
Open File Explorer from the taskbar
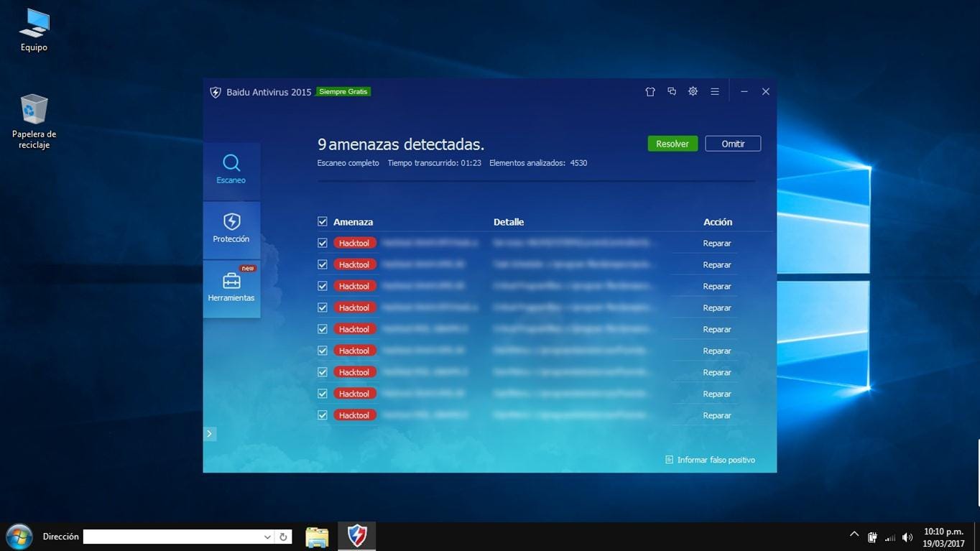317,537
